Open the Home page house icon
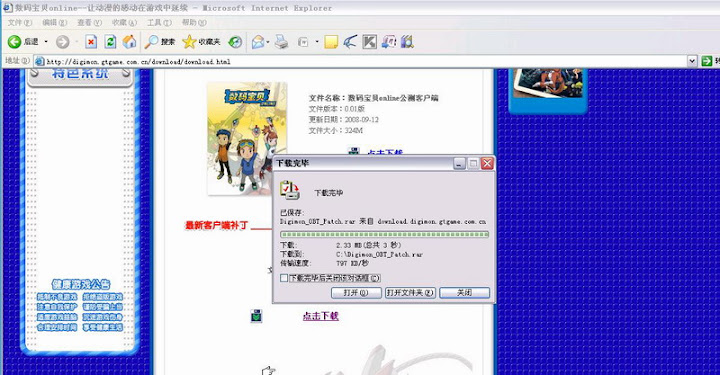Screen dimensions: 720x375 coord(129,42)
